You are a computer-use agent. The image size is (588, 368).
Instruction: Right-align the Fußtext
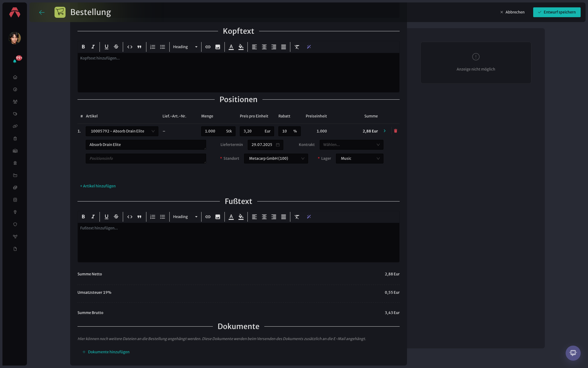click(274, 217)
